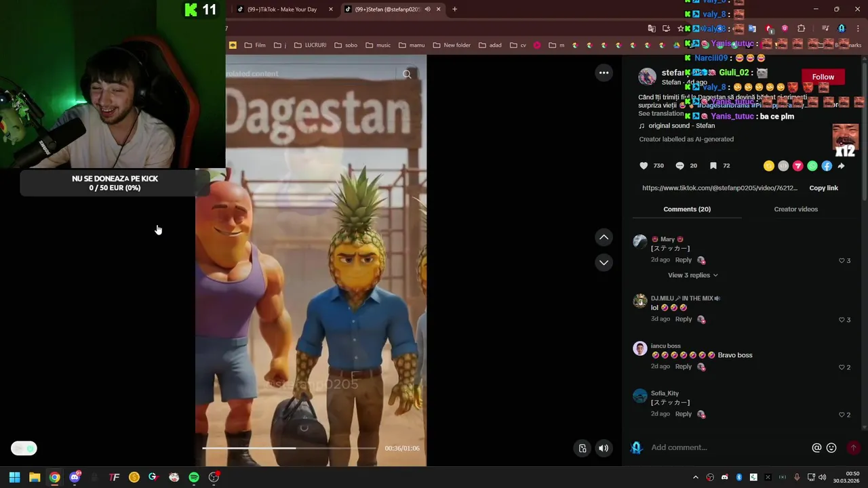Share video to Facebook
The width and height of the screenshot is (868, 488).
point(827,166)
